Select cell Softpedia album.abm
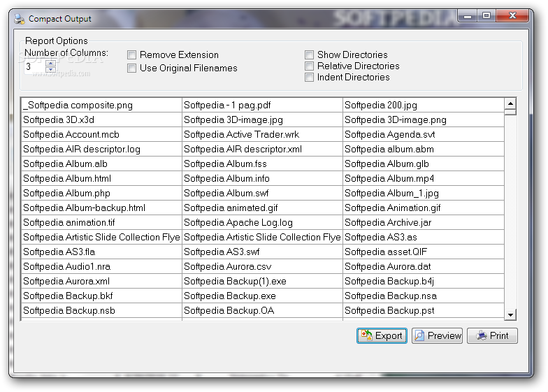548x392 pixels. tap(424, 150)
